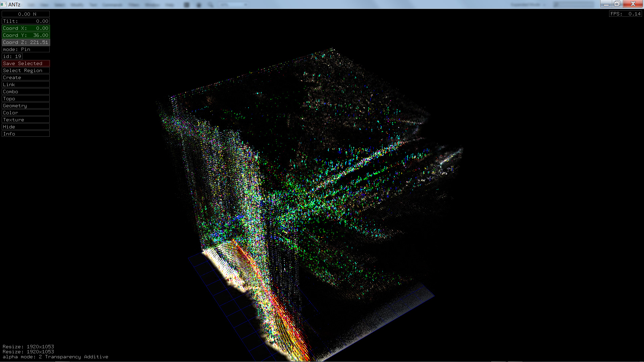Image resolution: width=644 pixels, height=362 pixels.
Task: Open the Info entry
Action: pos(25,134)
